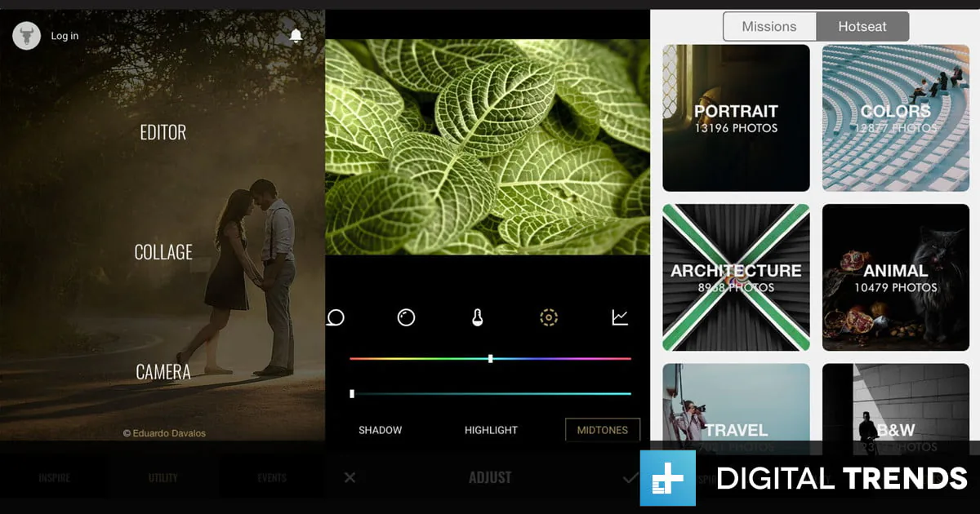This screenshot has width=980, height=514.
Task: Switch to the Hotseat tab
Action: tap(862, 27)
